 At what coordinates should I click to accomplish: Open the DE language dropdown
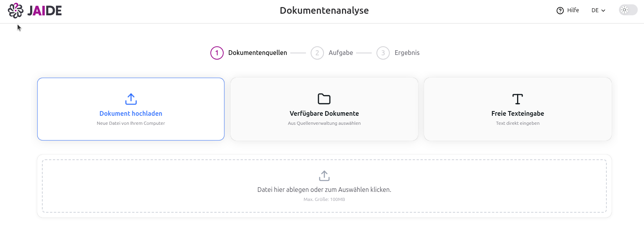(598, 11)
